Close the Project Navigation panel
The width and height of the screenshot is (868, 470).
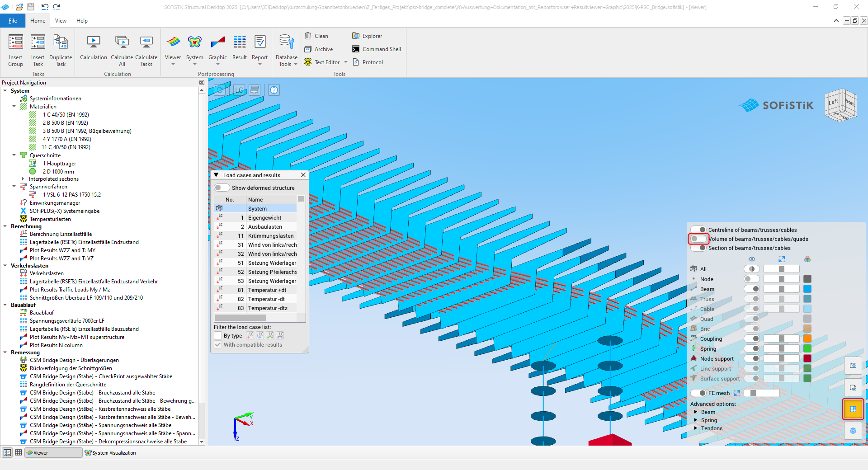click(x=202, y=83)
